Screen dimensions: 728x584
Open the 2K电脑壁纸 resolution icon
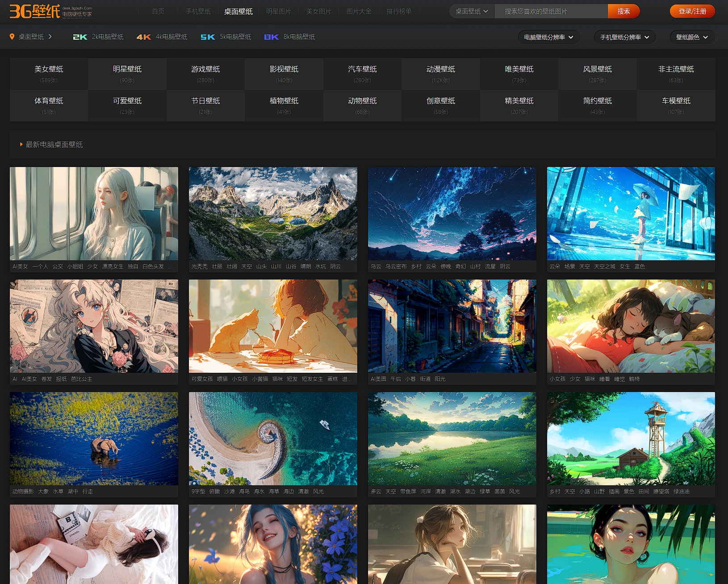[80, 37]
